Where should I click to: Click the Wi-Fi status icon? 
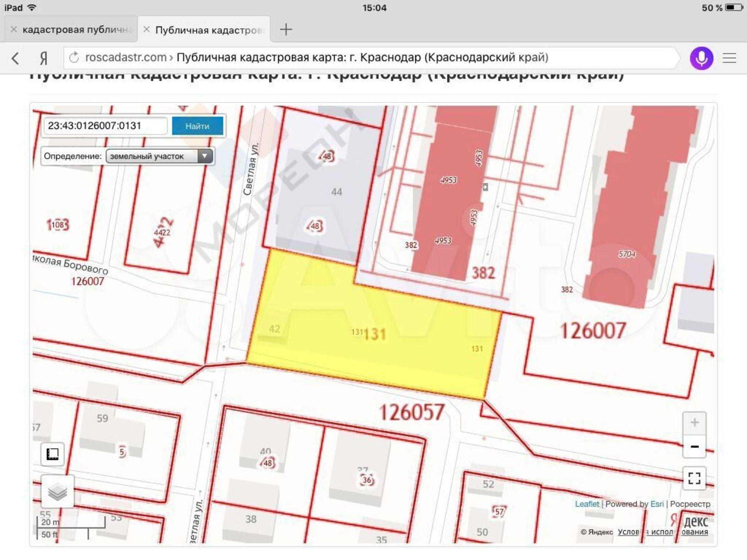click(32, 7)
